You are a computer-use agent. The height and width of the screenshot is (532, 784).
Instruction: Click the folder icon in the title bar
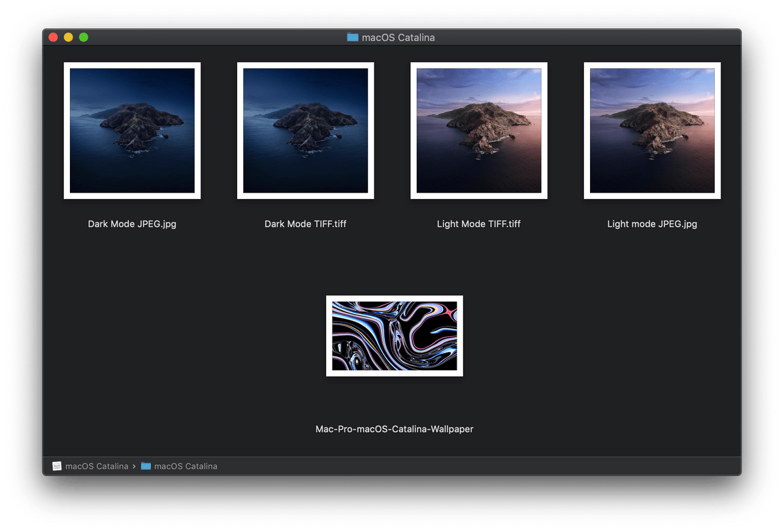click(353, 37)
